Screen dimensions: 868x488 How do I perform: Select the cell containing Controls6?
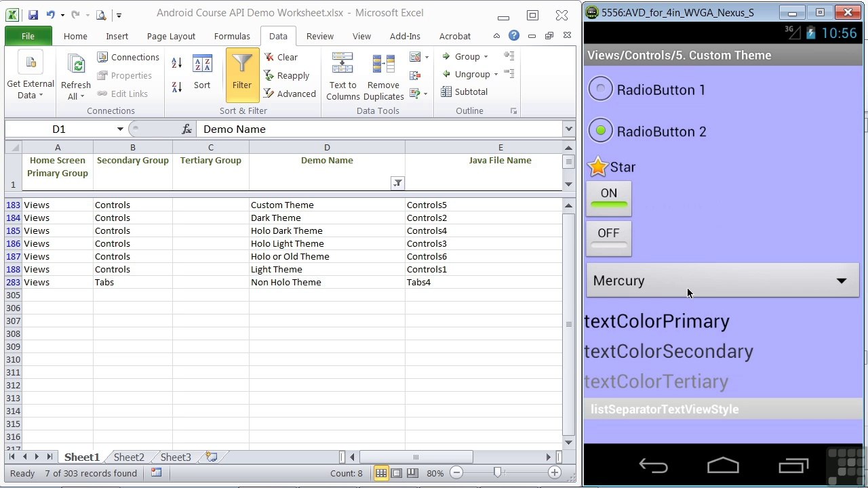click(x=483, y=256)
